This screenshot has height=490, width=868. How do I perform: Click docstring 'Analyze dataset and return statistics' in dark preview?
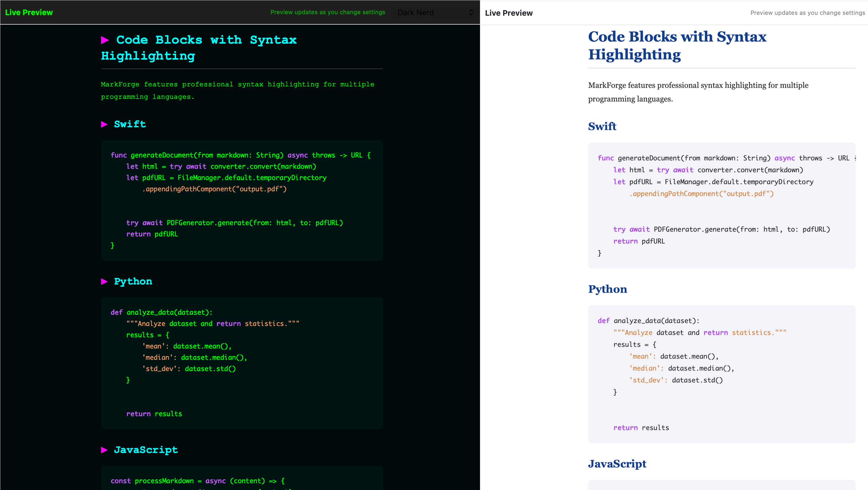pyautogui.click(x=213, y=324)
